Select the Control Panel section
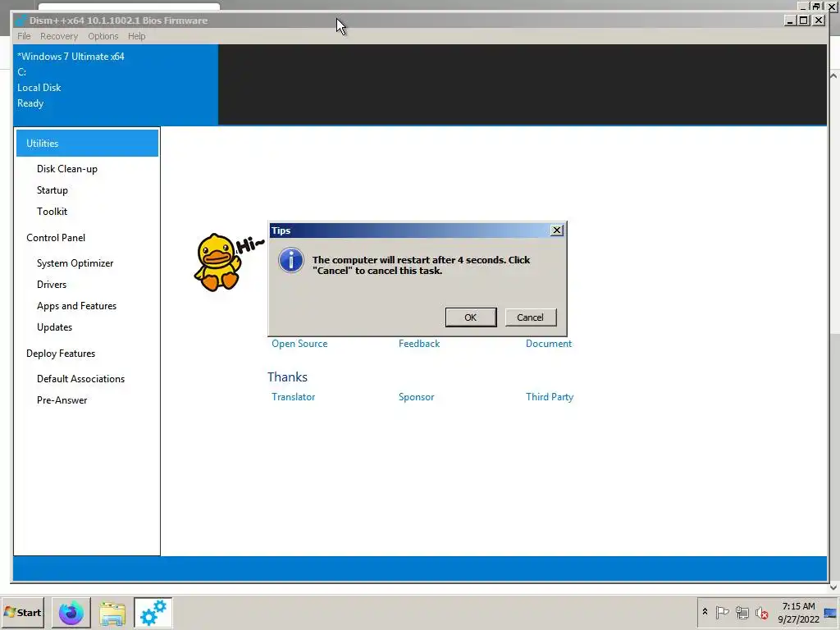840x630 pixels. [x=56, y=237]
